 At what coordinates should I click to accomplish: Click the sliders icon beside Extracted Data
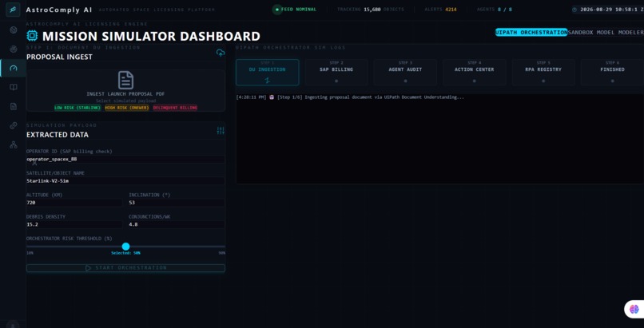(221, 130)
